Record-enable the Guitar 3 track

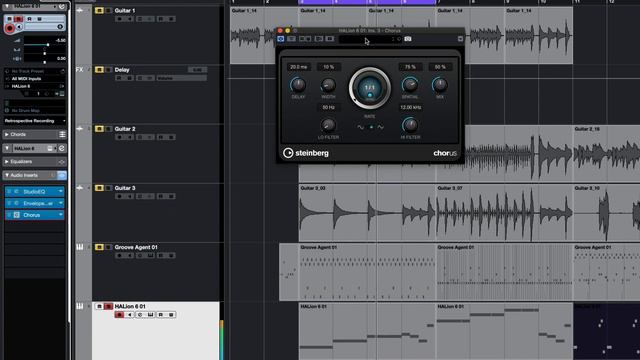[119, 196]
